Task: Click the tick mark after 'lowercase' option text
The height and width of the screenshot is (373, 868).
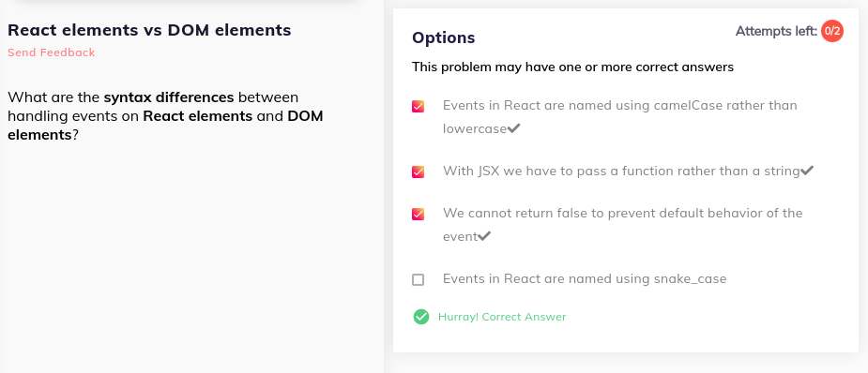Action: (x=513, y=128)
